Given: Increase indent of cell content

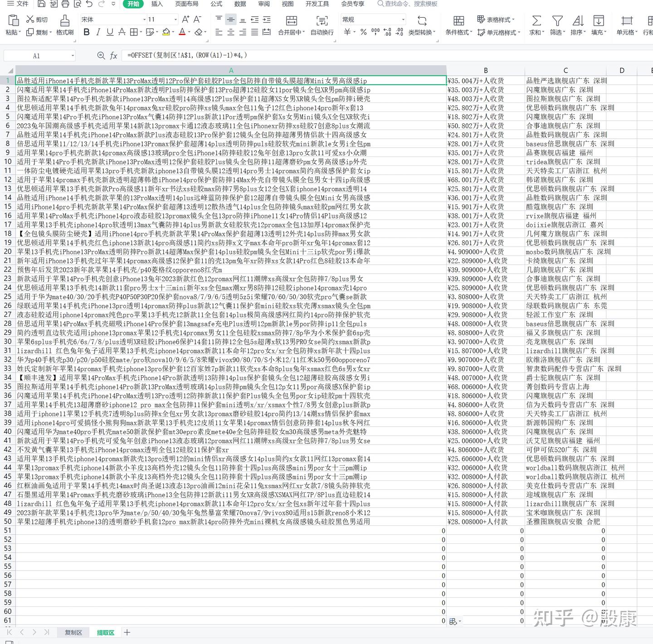Looking at the screenshot, I should click(x=266, y=19).
